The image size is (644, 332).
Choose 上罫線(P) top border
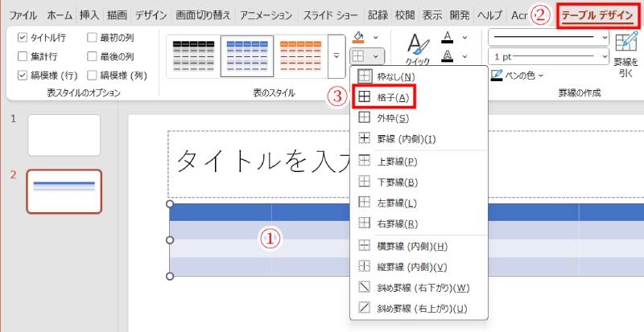coord(419,162)
